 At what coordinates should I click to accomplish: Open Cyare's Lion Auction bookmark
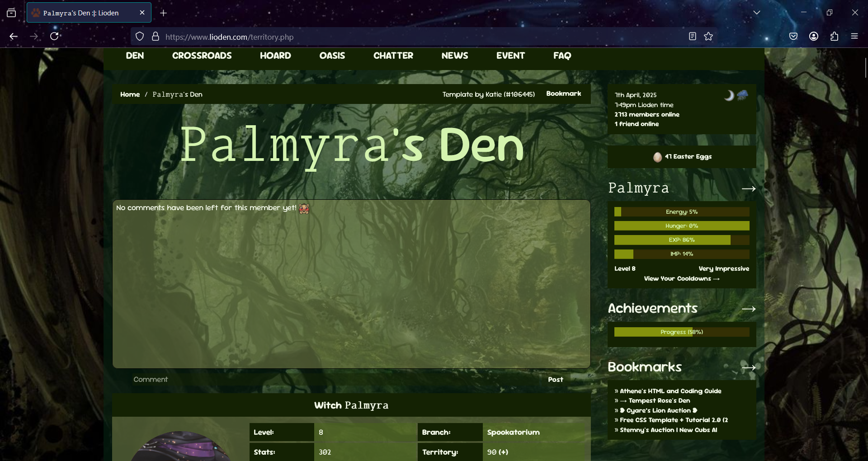[x=659, y=410]
